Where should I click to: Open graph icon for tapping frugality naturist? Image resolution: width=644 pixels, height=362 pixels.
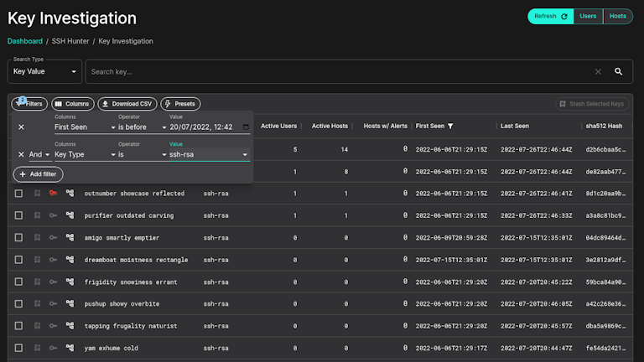click(70, 325)
